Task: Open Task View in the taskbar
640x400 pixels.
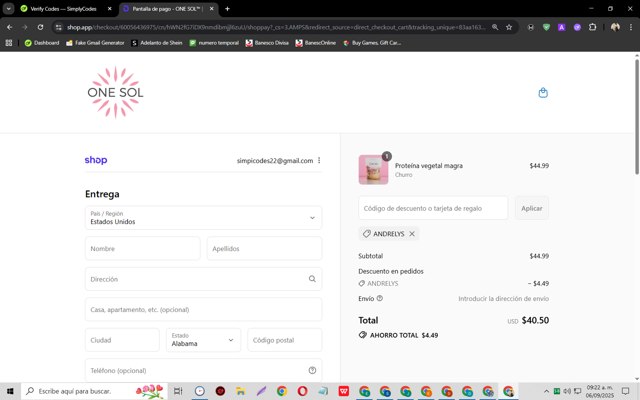Action: (x=178, y=391)
